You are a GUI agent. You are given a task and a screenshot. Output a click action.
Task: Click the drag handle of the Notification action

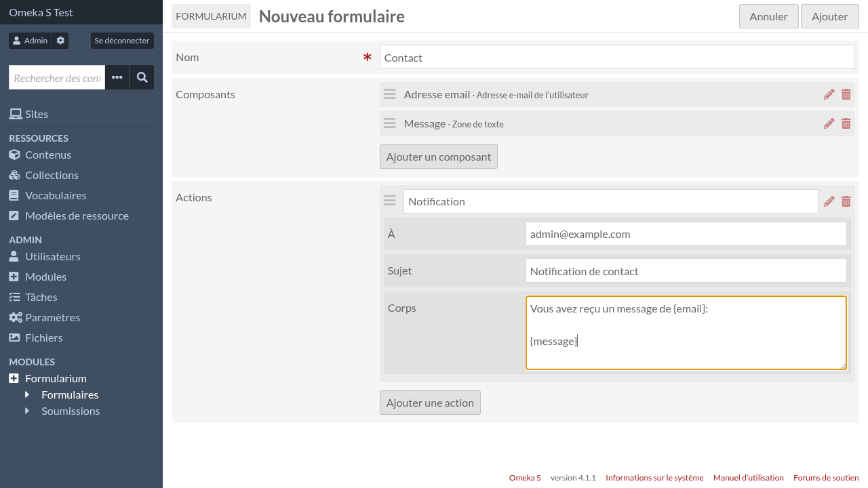point(389,201)
